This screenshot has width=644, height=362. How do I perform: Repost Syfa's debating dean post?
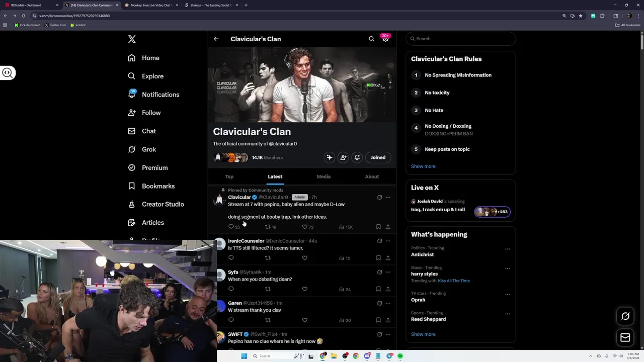coord(268,289)
